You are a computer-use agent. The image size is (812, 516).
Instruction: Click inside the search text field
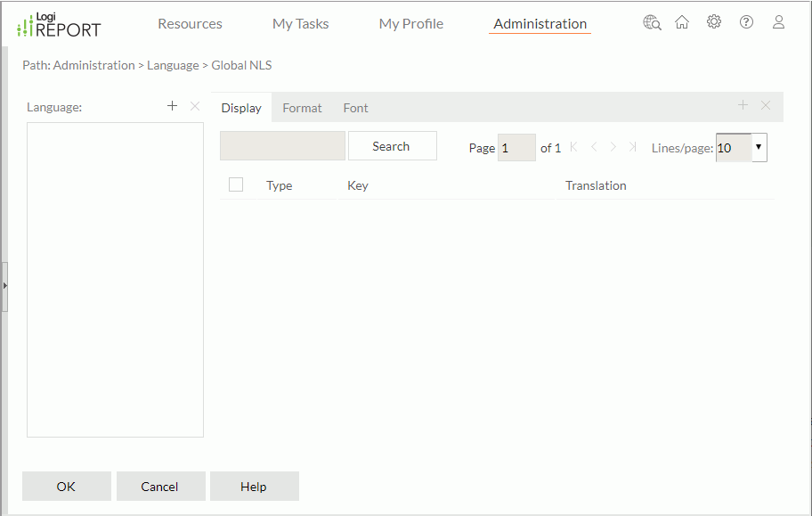click(282, 145)
